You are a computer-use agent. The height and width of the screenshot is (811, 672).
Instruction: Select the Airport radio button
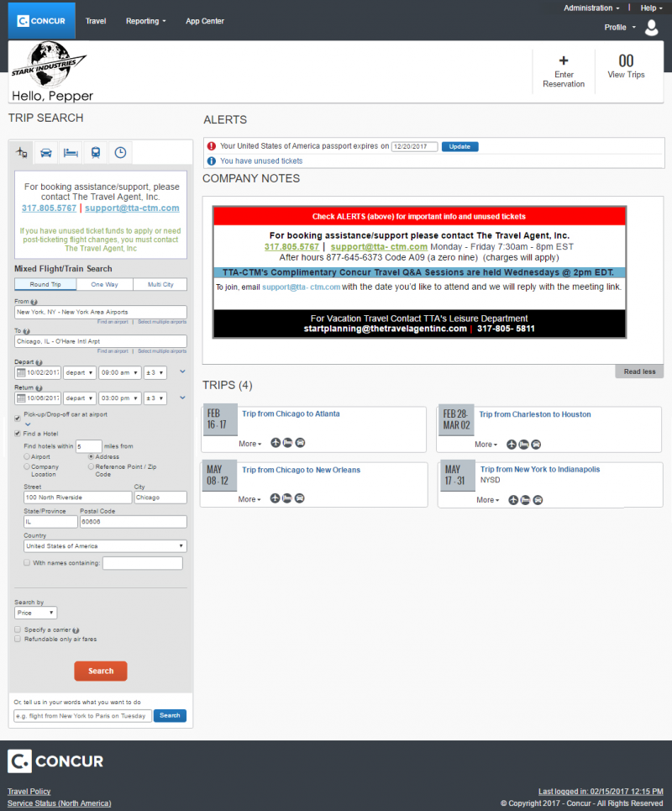point(27,456)
